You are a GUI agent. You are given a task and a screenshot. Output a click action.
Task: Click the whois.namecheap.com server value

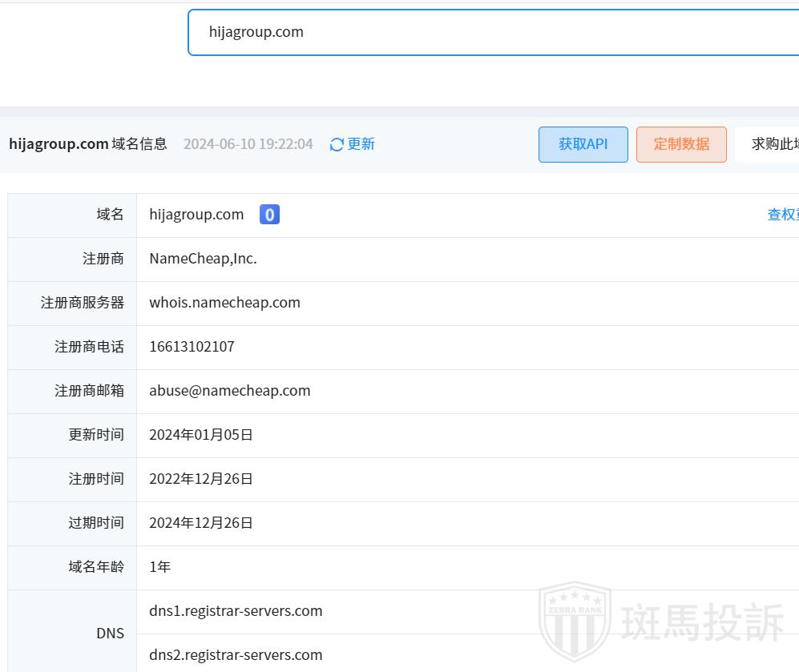point(224,303)
